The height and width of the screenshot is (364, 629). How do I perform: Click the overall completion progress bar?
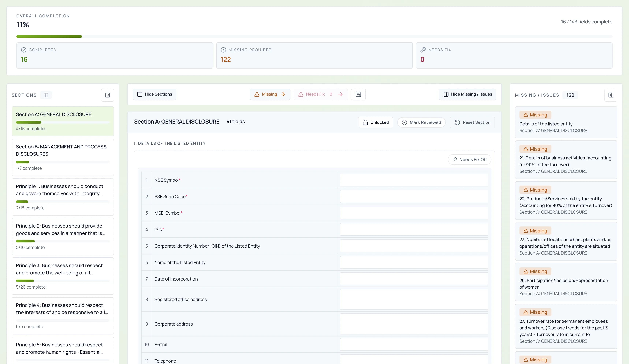point(314,36)
